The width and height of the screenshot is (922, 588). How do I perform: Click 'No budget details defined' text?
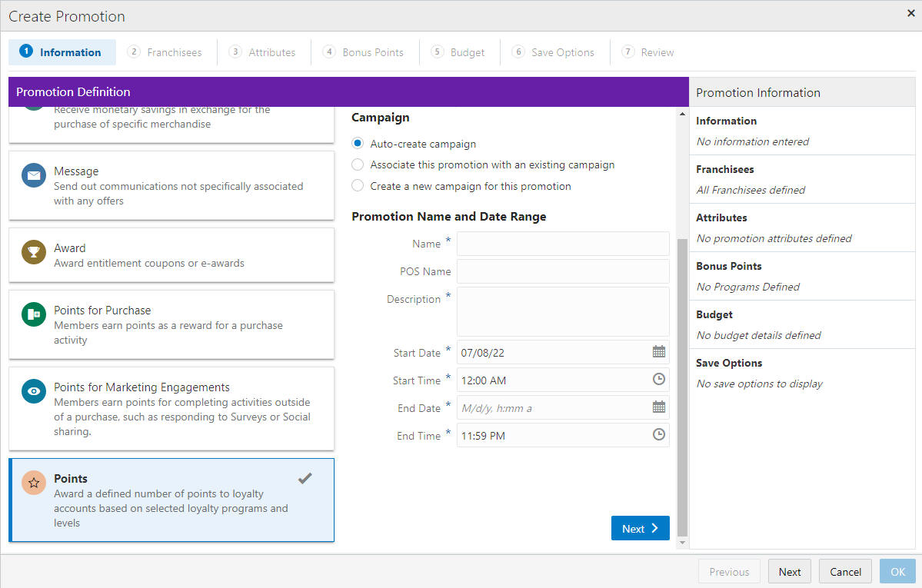click(758, 335)
